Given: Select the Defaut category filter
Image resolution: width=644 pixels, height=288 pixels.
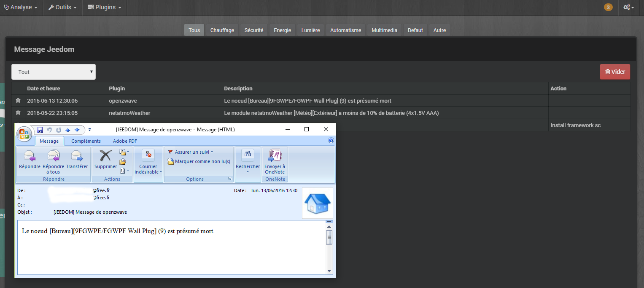Looking at the screenshot, I should 415,30.
